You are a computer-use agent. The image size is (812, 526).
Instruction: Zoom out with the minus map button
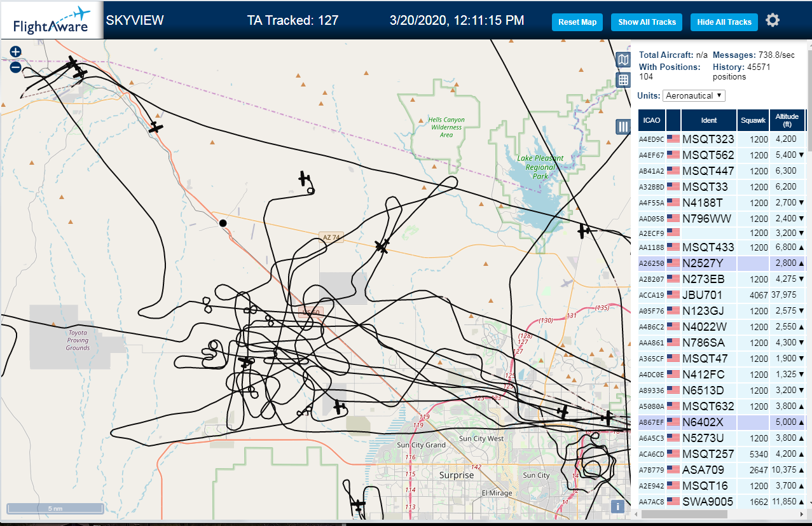(x=16, y=67)
